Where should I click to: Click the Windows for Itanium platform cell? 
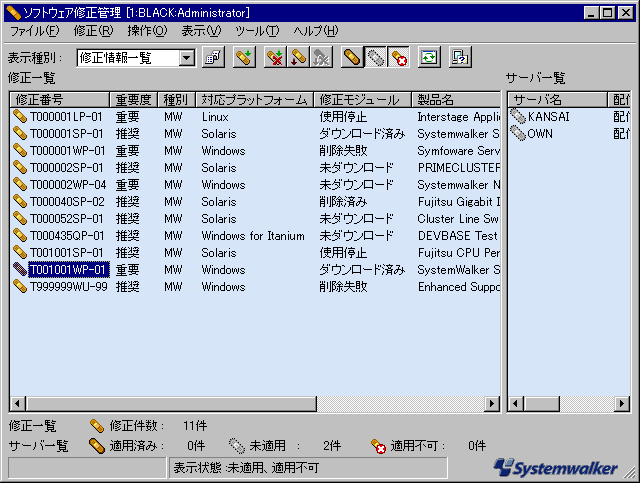click(253, 236)
